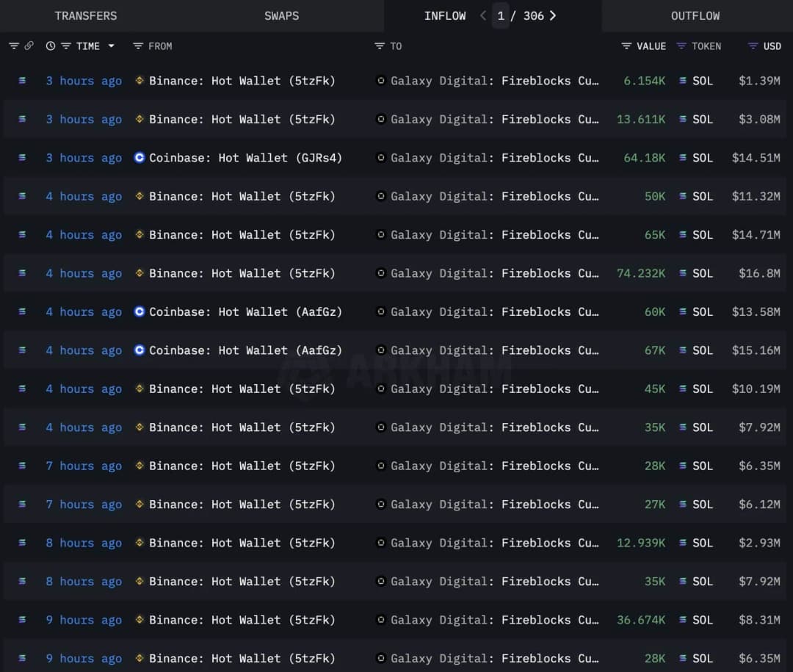
Task: Click USD amount $16.8M
Action: point(759,273)
